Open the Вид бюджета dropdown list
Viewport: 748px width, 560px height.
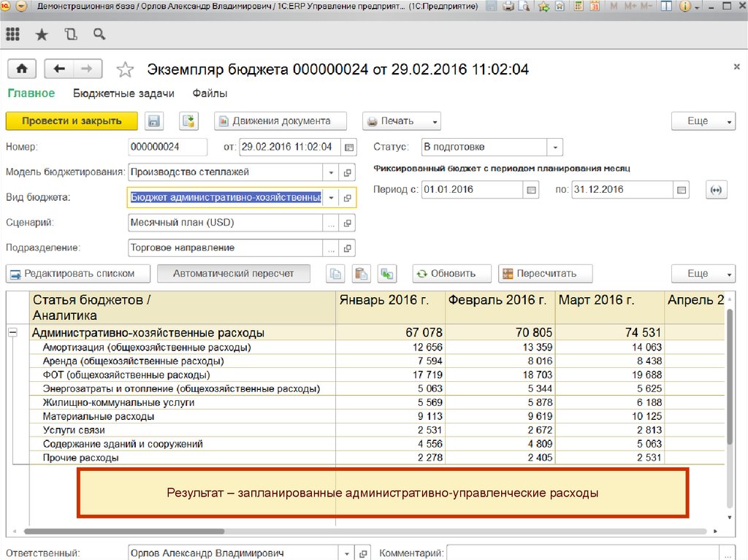coord(331,198)
